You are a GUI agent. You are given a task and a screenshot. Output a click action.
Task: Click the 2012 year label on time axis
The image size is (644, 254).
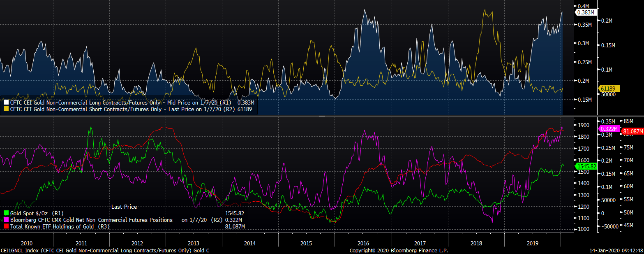coord(136,243)
